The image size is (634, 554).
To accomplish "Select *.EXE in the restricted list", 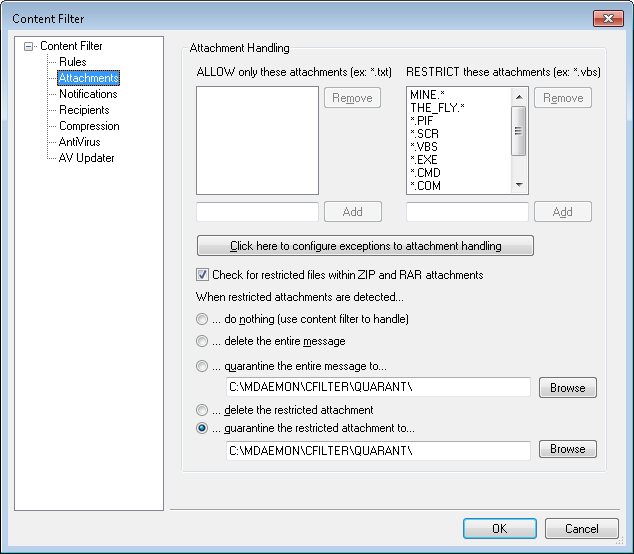I will [x=424, y=159].
